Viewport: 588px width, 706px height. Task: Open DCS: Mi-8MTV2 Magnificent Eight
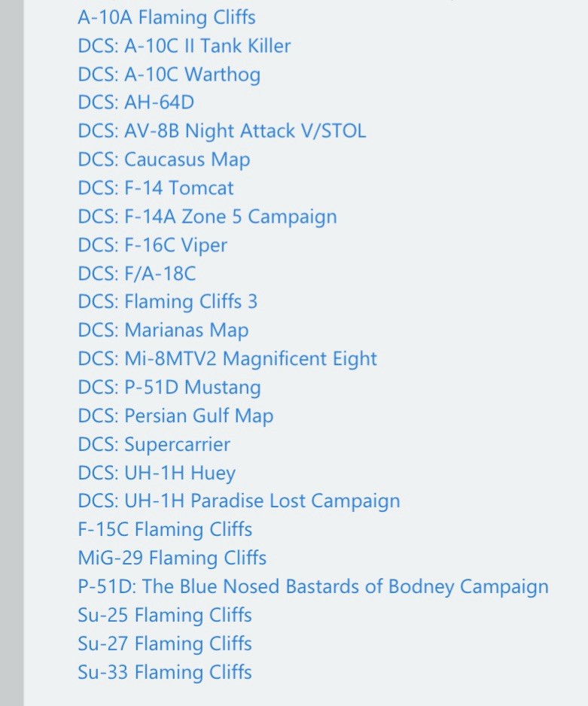click(x=227, y=359)
